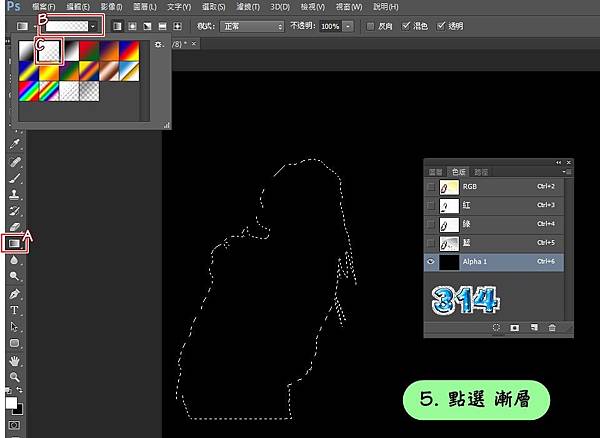Image resolution: width=600 pixels, height=438 pixels.
Task: Select the Path Selection arrow tool
Action: click(15, 326)
